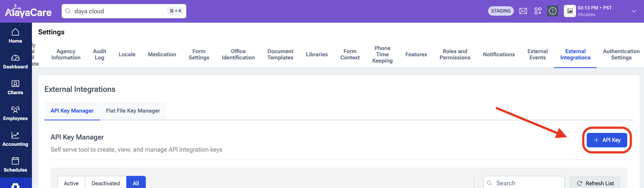The image size is (644, 188).
Task: Click the magnifier icon in top search
Action: 68,11
